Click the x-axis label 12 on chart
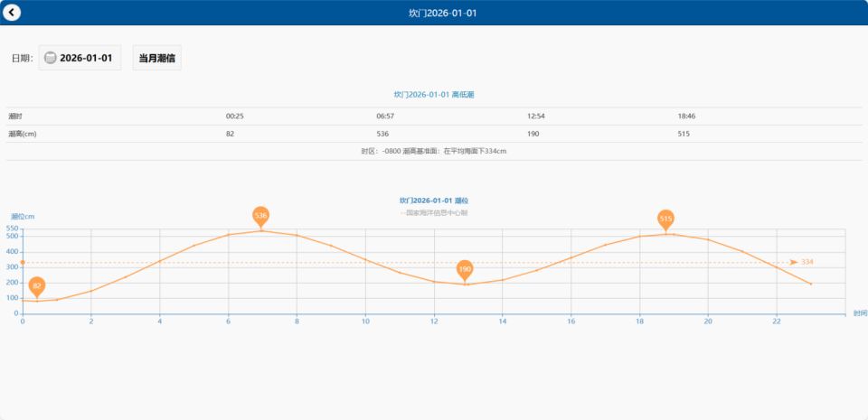 coord(434,321)
